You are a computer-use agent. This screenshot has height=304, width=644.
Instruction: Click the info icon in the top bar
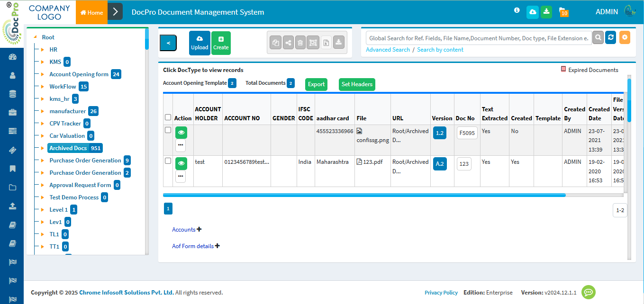pos(517,10)
